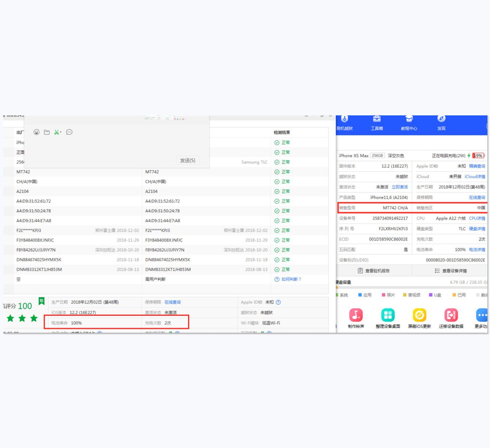The width and height of the screenshot is (490, 448).
Task: Click the 4.79 GB / 238.35 G storage text
Action: [x=469, y=282]
